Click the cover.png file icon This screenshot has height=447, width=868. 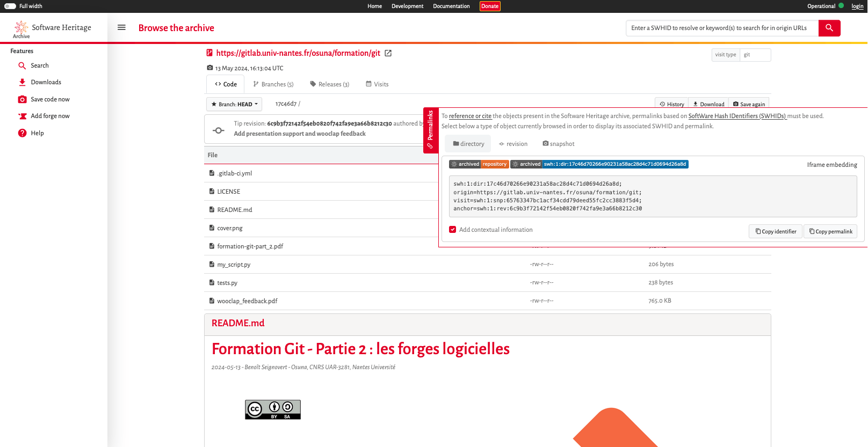[x=212, y=228]
